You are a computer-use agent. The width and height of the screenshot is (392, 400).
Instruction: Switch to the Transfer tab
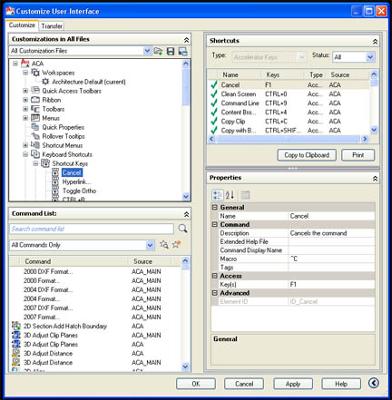pyautogui.click(x=52, y=26)
